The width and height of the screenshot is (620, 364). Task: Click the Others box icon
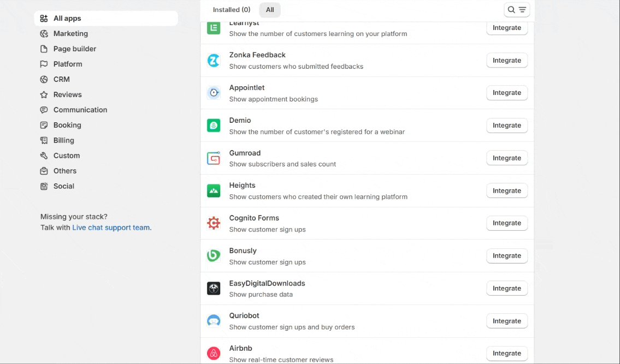pos(44,171)
